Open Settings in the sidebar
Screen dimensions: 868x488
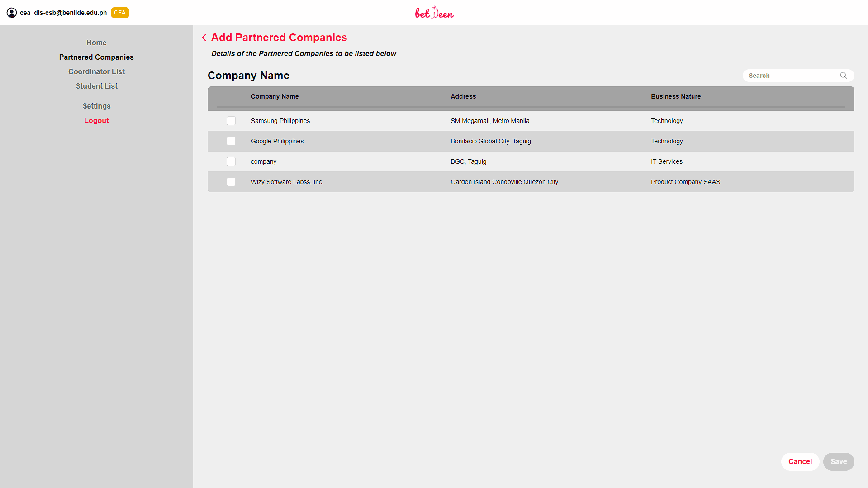pos(96,106)
